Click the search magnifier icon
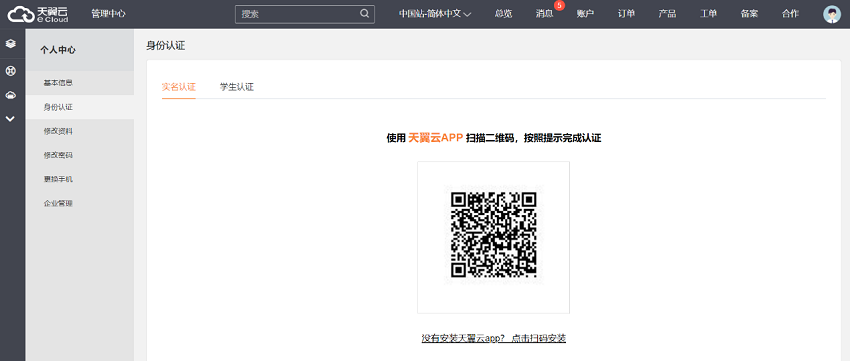Screen dimensions: 850x361 click(365, 14)
